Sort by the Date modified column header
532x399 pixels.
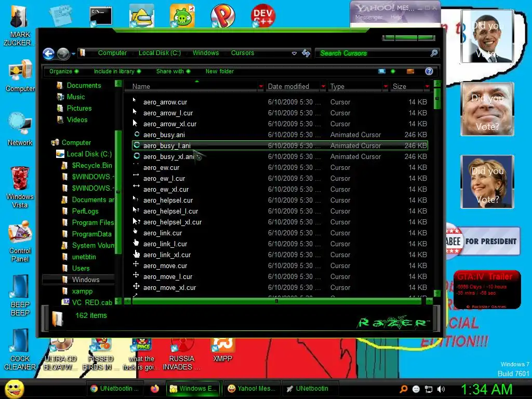292,87
